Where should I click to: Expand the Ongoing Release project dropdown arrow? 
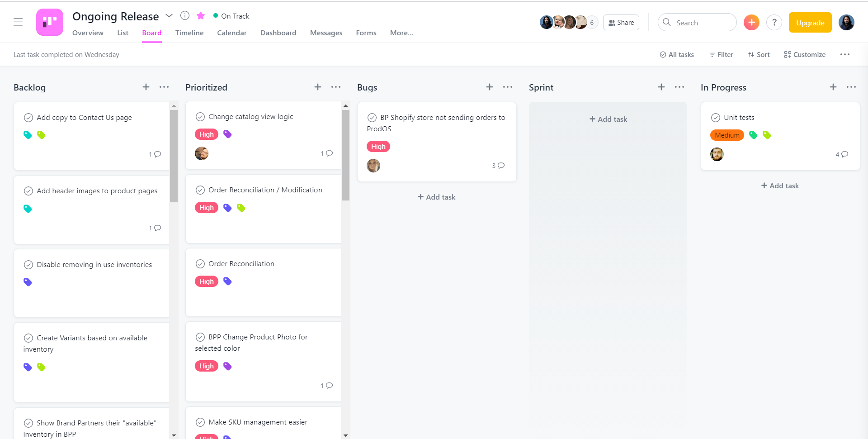click(169, 16)
